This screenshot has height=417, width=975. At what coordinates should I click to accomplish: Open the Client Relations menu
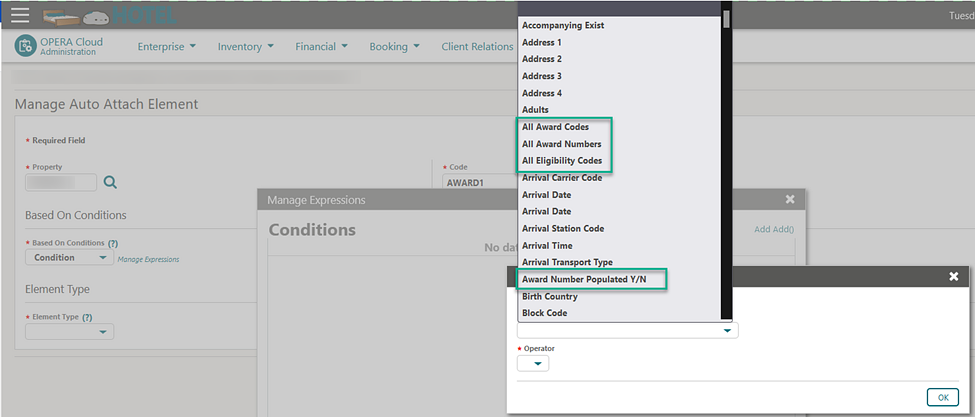[478, 47]
